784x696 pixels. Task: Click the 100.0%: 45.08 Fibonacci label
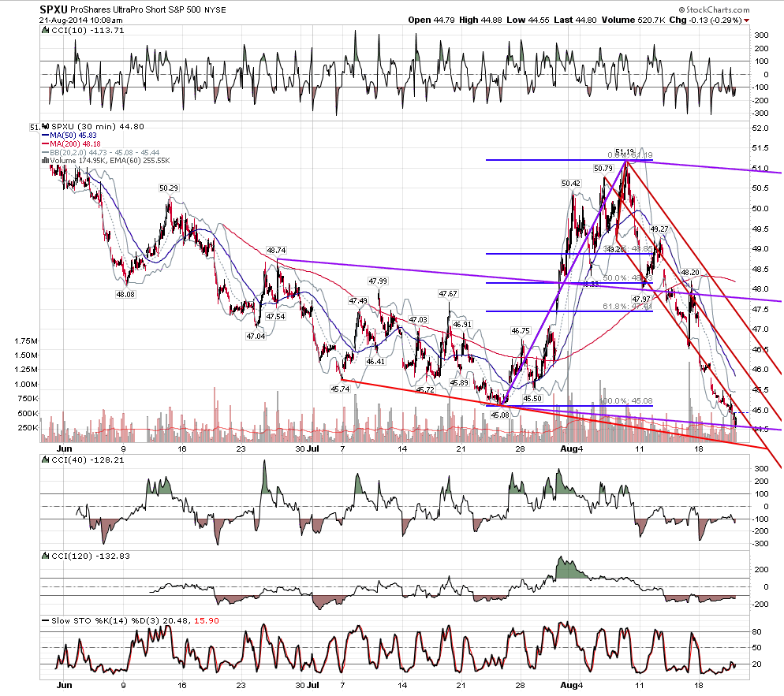click(626, 401)
